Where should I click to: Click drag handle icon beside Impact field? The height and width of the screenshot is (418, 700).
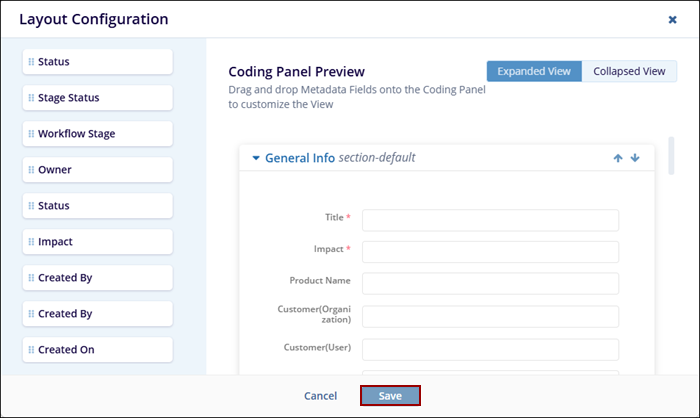coord(31,242)
